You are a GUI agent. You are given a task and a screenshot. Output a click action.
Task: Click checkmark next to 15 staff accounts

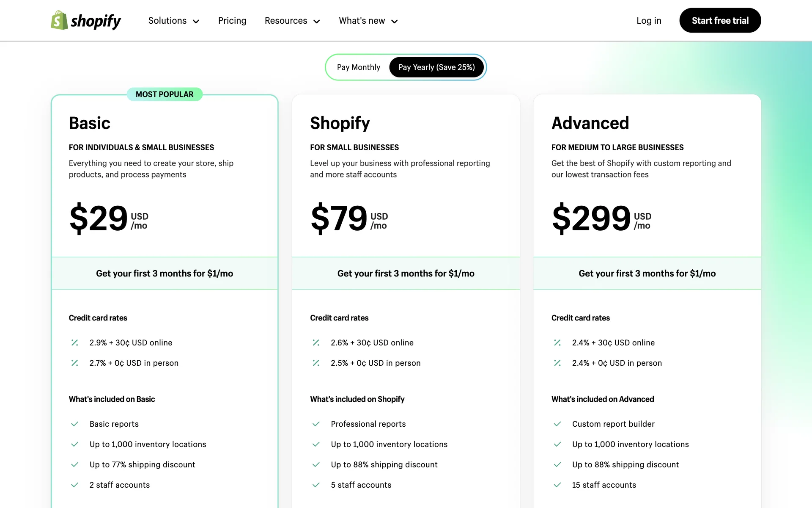[557, 485]
